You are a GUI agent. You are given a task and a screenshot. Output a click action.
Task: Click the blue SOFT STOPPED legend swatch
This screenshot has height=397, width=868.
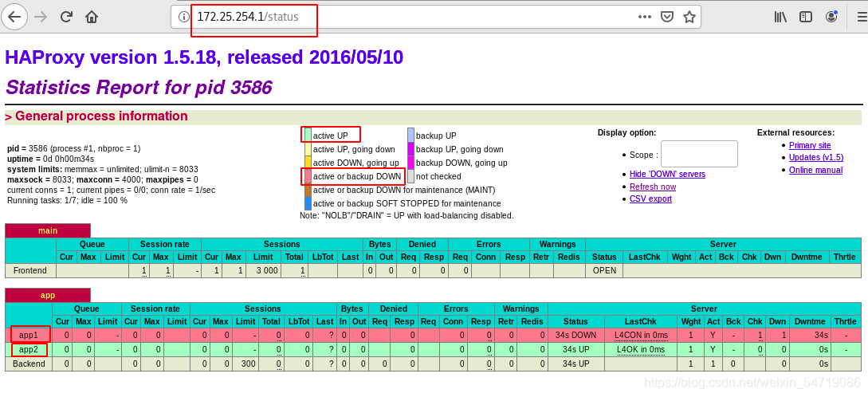pos(308,204)
